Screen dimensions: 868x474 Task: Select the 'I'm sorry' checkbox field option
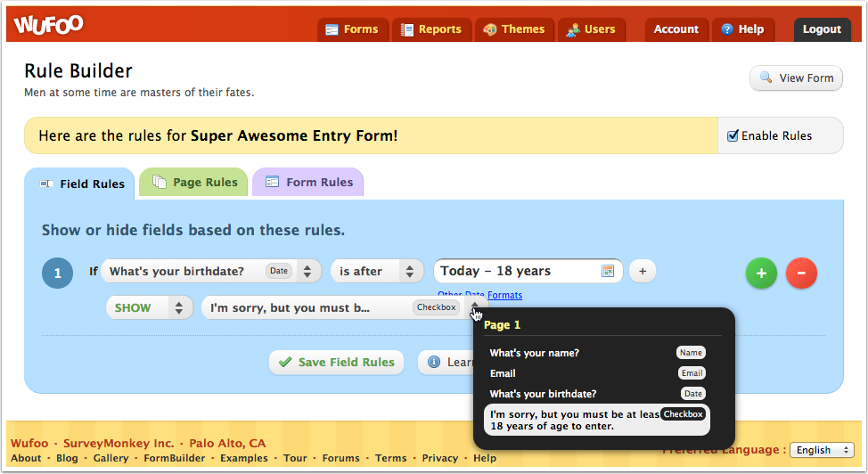pyautogui.click(x=597, y=420)
